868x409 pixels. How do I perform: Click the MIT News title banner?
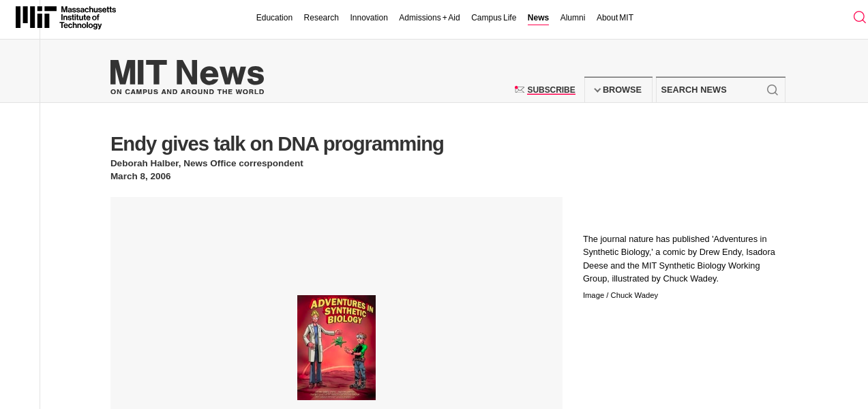coord(187,73)
